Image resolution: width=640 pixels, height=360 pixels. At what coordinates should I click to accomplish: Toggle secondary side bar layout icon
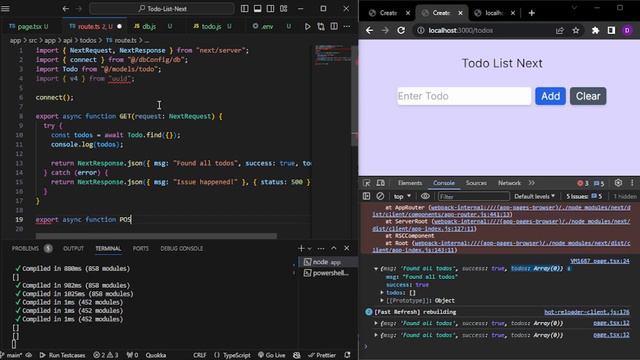tap(271, 9)
